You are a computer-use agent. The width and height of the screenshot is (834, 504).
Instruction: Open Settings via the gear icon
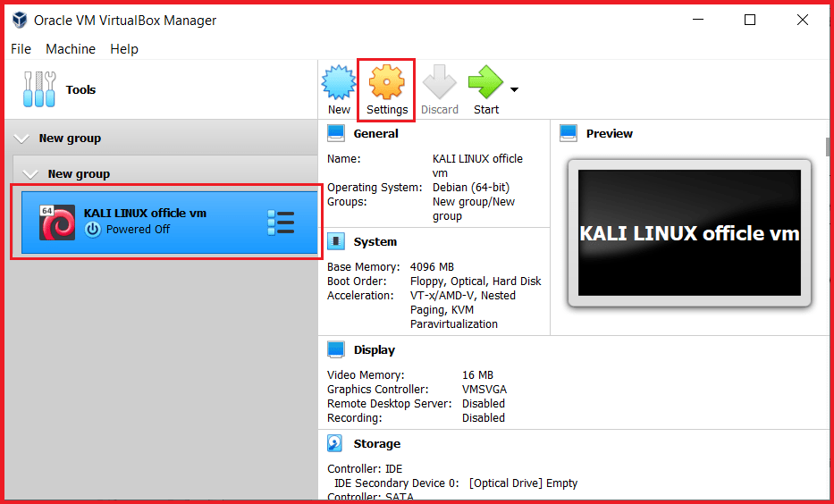pos(387,83)
